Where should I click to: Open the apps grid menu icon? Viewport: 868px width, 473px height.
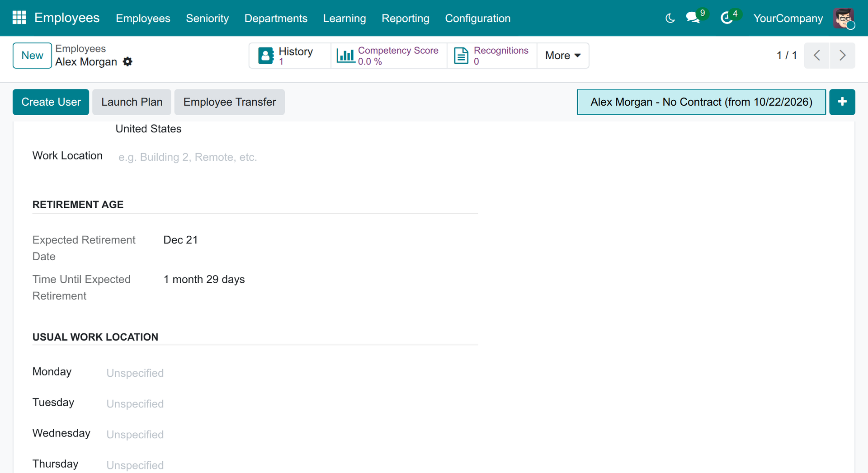(19, 18)
